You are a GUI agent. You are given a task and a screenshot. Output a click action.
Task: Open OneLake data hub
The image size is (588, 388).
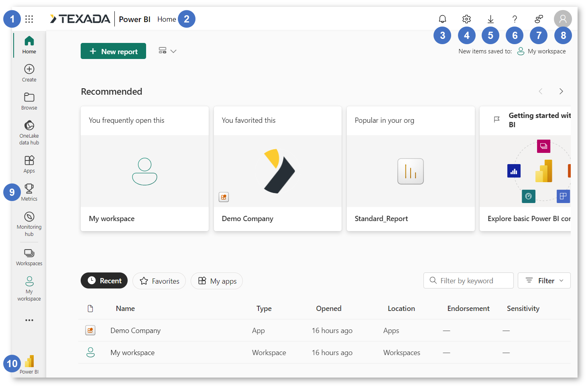point(29,132)
